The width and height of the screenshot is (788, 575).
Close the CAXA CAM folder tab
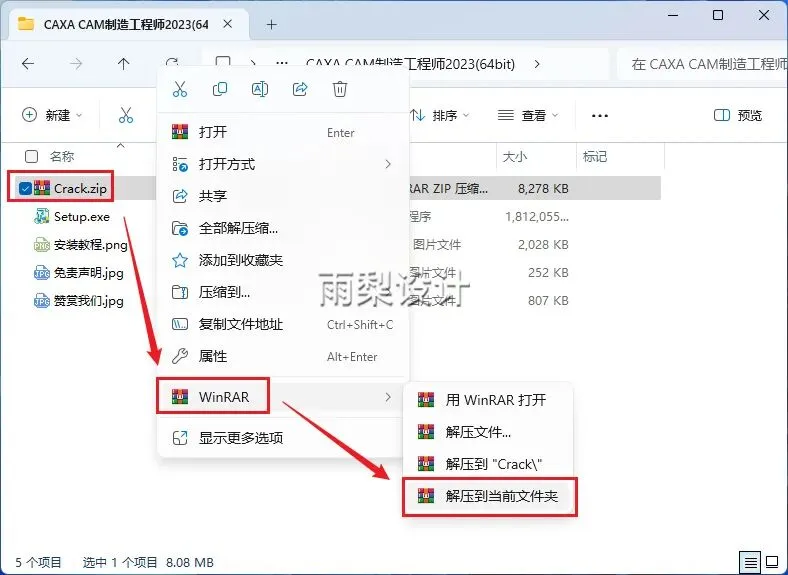228,24
